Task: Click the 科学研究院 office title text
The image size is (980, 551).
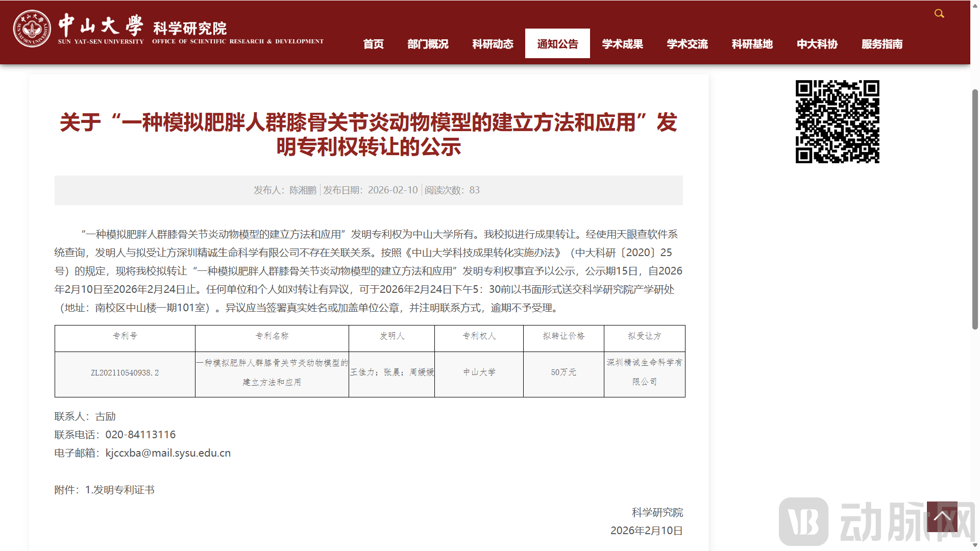Action: (189, 28)
